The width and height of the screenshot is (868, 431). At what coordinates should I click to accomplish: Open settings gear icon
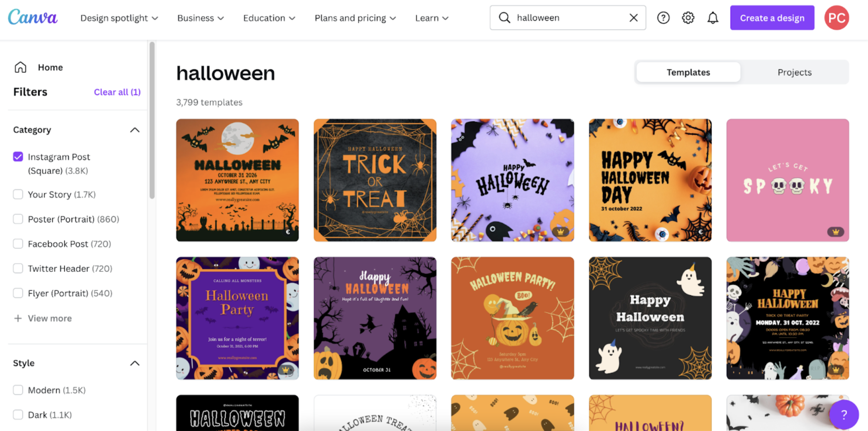pos(688,17)
